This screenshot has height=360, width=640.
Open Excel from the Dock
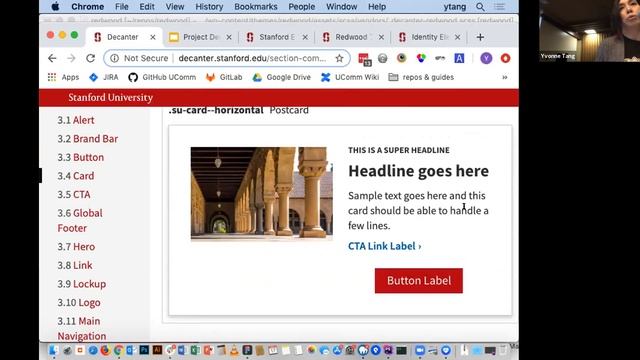(195, 350)
